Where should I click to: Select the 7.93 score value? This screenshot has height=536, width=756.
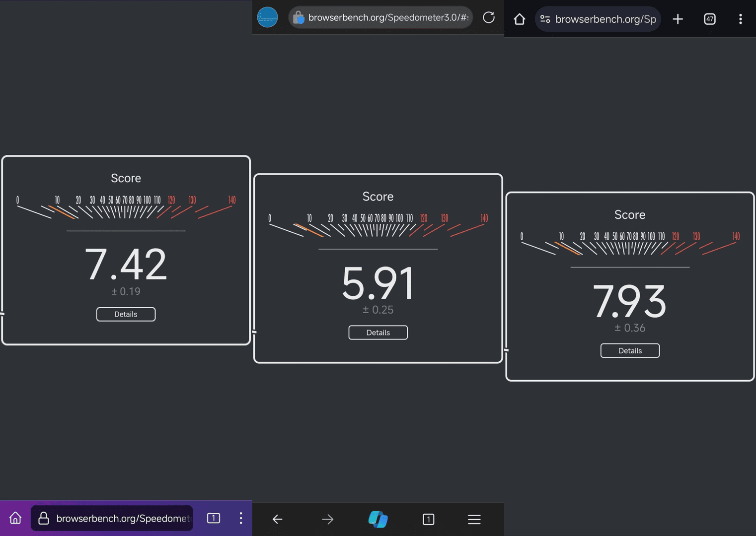(x=630, y=301)
